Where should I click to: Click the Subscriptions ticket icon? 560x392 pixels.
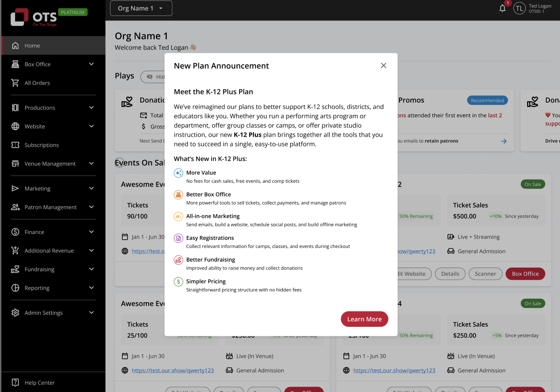pyautogui.click(x=16, y=145)
